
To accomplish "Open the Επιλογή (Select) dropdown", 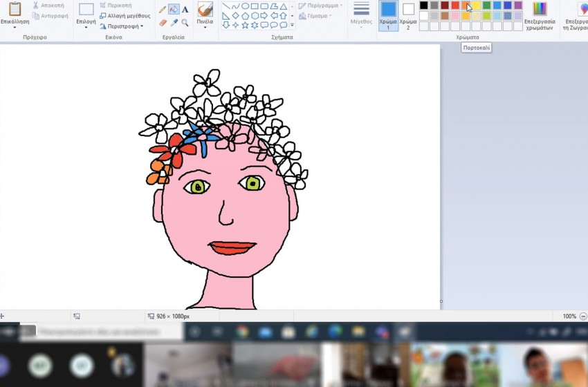I will click(86, 26).
